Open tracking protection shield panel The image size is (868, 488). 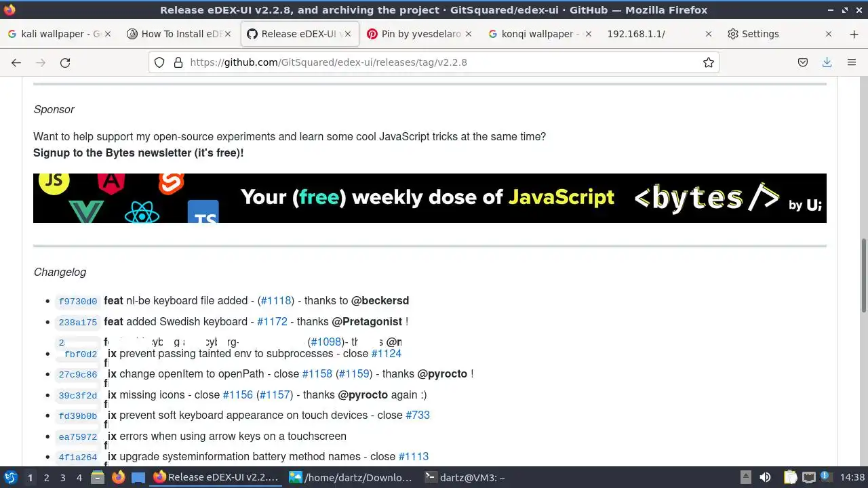pyautogui.click(x=159, y=62)
